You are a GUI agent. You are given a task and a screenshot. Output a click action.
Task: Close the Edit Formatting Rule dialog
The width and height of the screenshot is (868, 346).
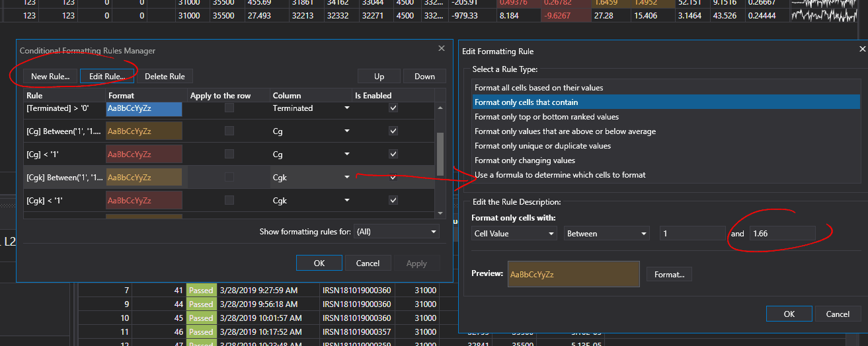pos(862,49)
